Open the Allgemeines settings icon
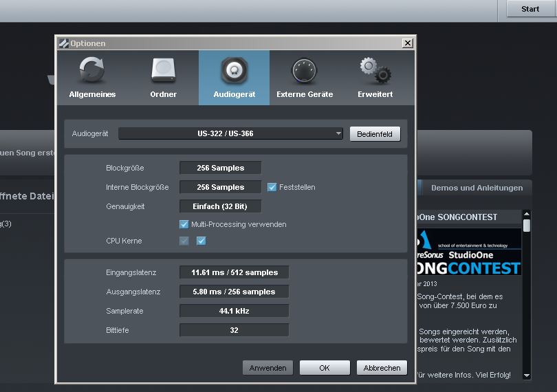 pyautogui.click(x=92, y=71)
